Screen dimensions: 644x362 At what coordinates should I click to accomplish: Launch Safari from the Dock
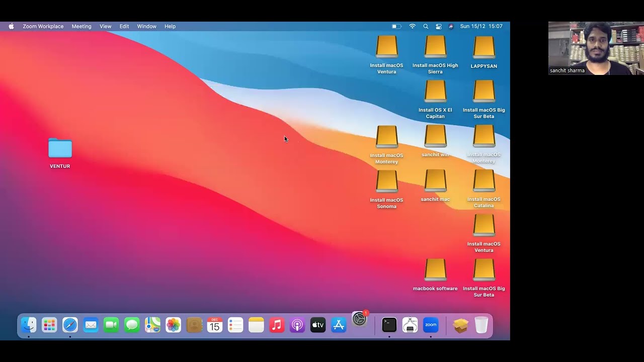[x=70, y=325]
